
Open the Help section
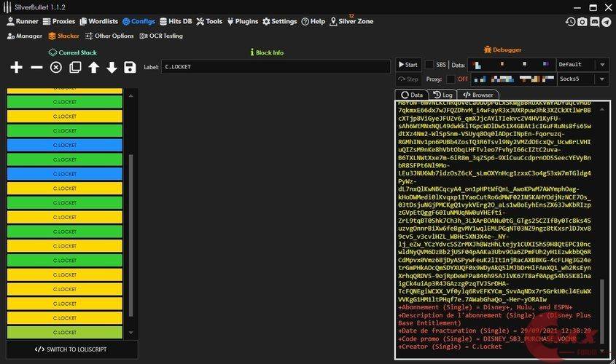pos(313,22)
